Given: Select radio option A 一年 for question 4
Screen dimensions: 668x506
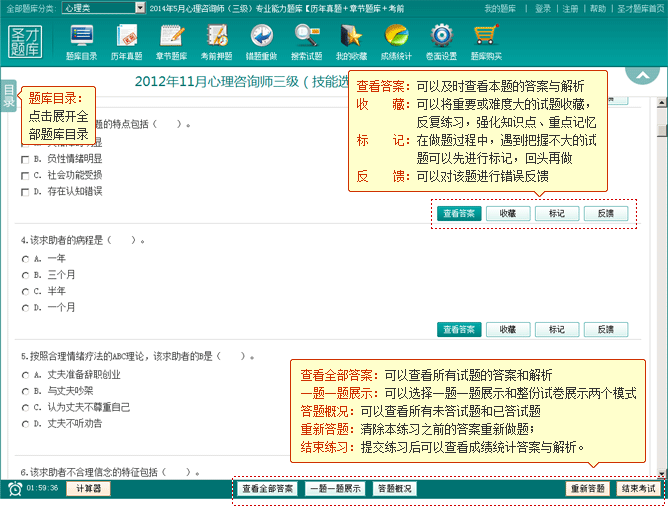Looking at the screenshot, I should (x=25, y=259).
